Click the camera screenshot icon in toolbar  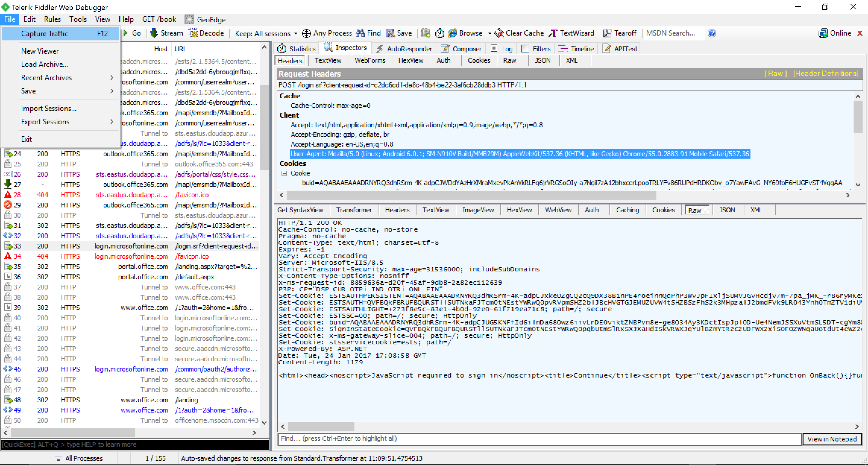pyautogui.click(x=425, y=33)
